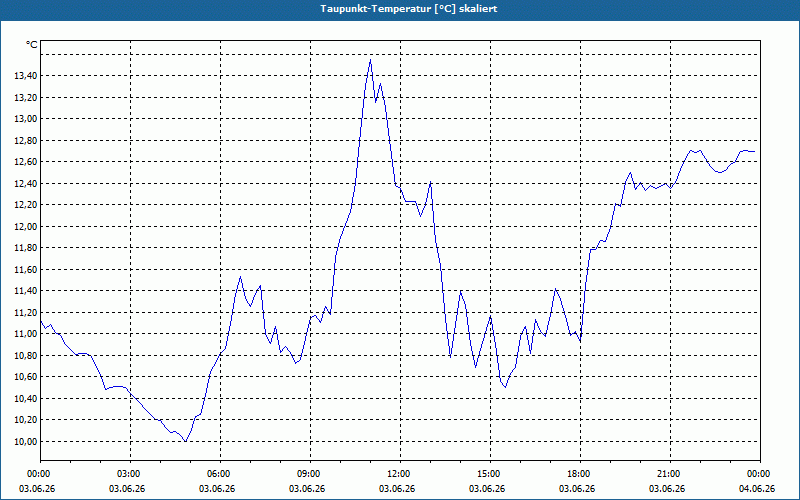Click the 09:00 time label
This screenshot has width=800, height=500.
tap(310, 474)
